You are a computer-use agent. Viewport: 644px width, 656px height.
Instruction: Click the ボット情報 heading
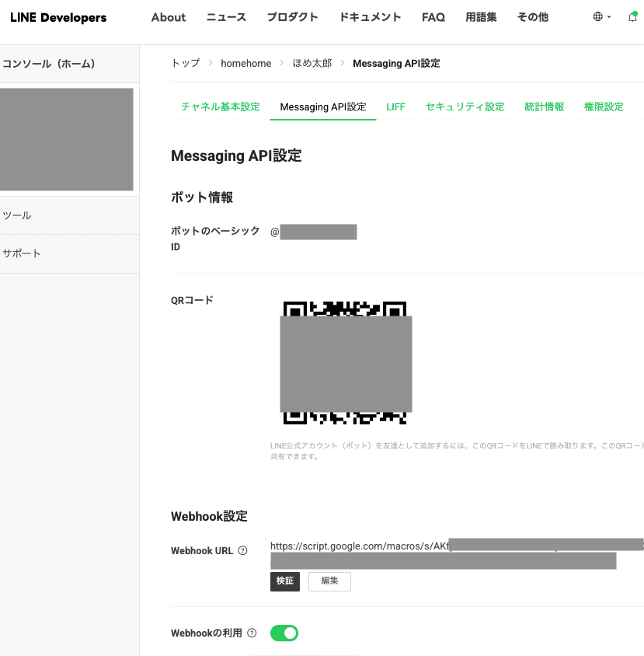pyautogui.click(x=202, y=197)
